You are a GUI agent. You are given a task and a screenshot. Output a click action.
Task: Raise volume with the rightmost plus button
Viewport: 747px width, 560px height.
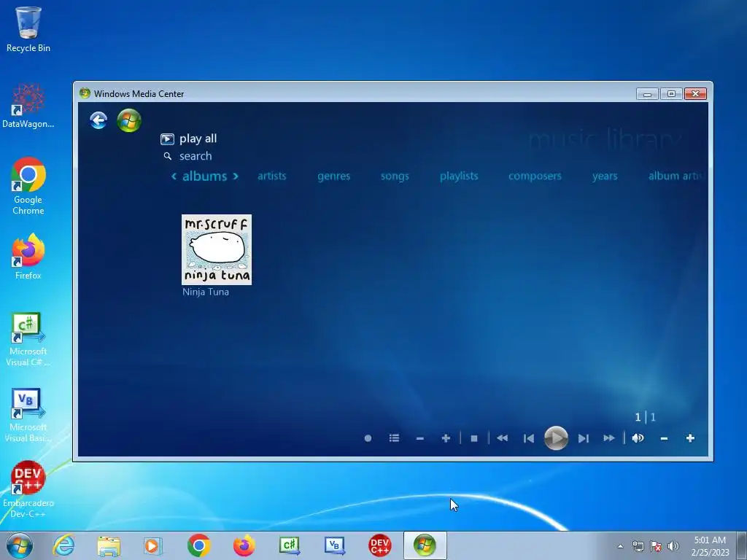[x=690, y=438]
